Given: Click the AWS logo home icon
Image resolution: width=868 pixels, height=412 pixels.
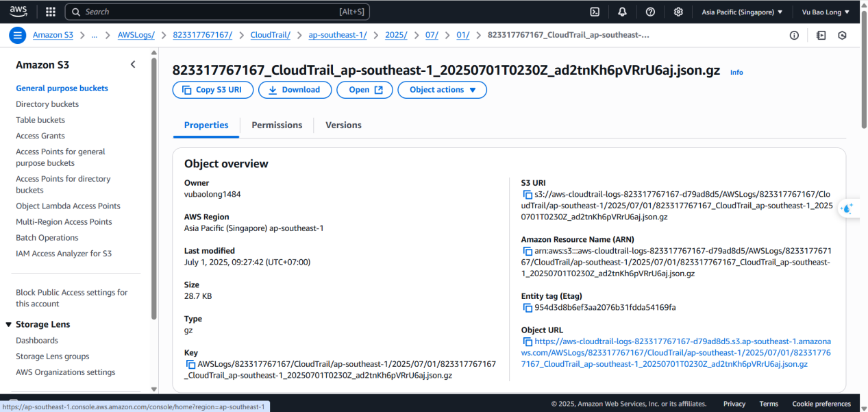Looking at the screenshot, I should (x=18, y=11).
